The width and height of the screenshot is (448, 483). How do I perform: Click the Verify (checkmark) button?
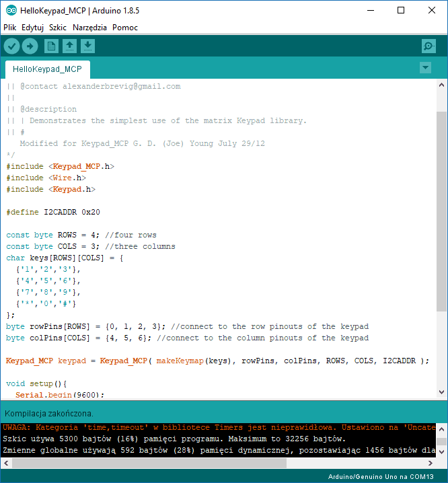[11, 46]
